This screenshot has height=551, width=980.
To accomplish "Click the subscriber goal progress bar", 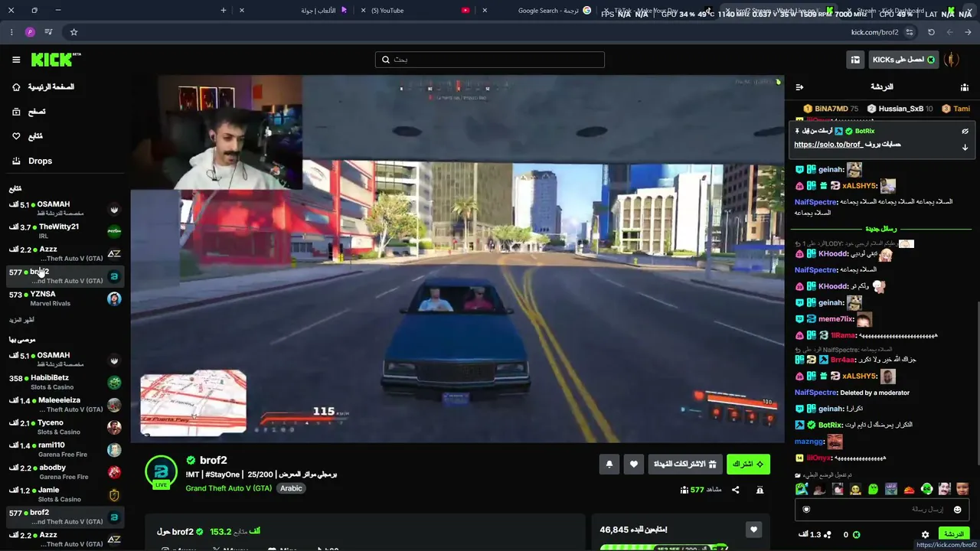I will click(x=663, y=547).
